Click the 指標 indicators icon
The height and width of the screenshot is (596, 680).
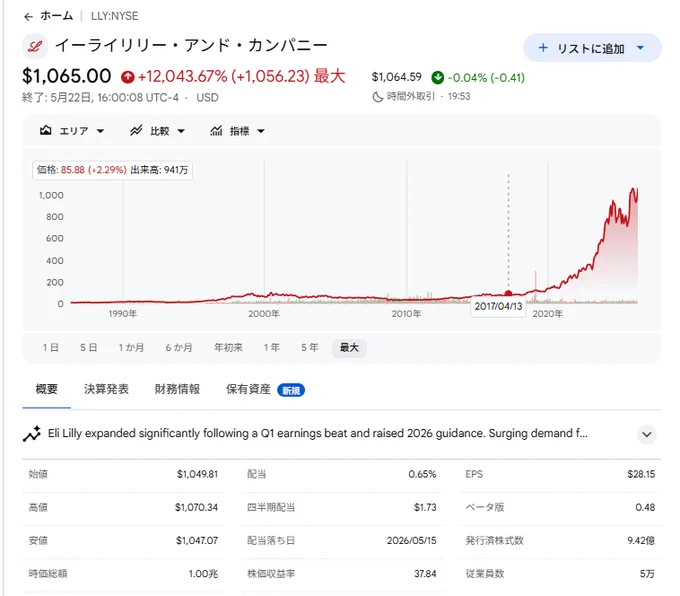[216, 131]
